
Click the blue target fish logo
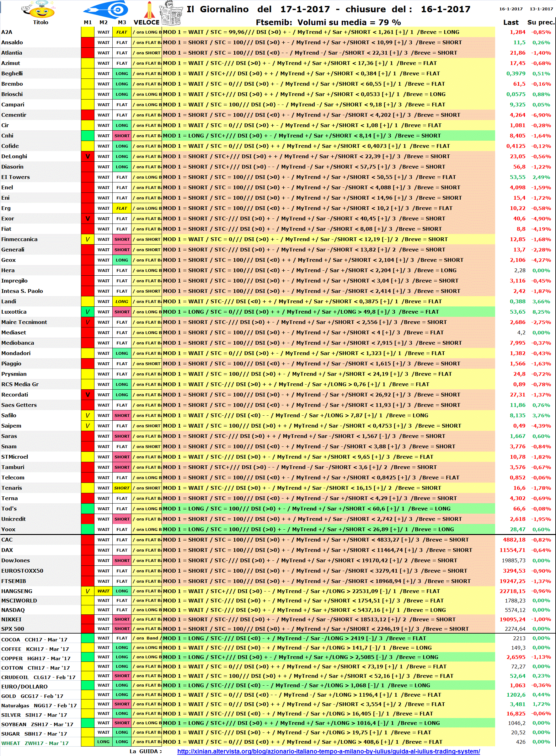106,9
